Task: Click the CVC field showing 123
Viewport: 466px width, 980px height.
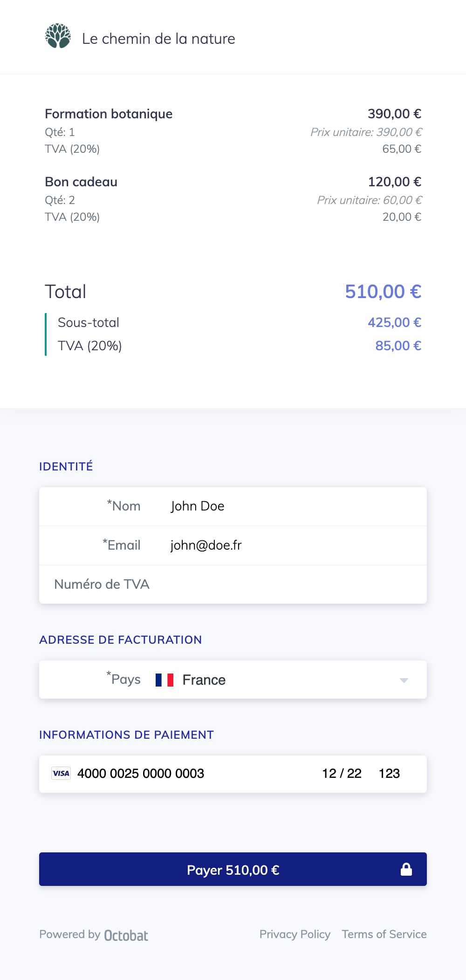Action: pyautogui.click(x=389, y=774)
